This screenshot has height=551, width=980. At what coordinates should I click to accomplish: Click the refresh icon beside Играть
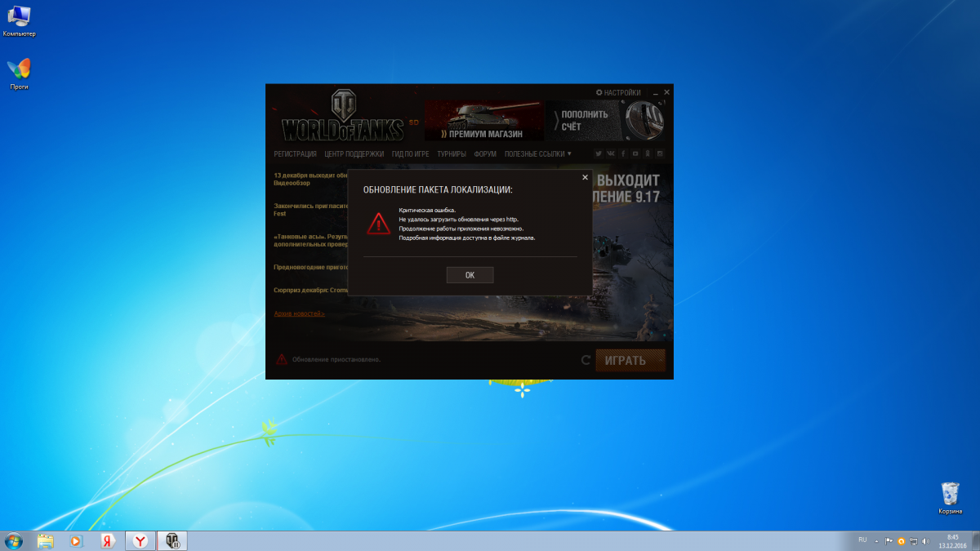[x=586, y=360]
